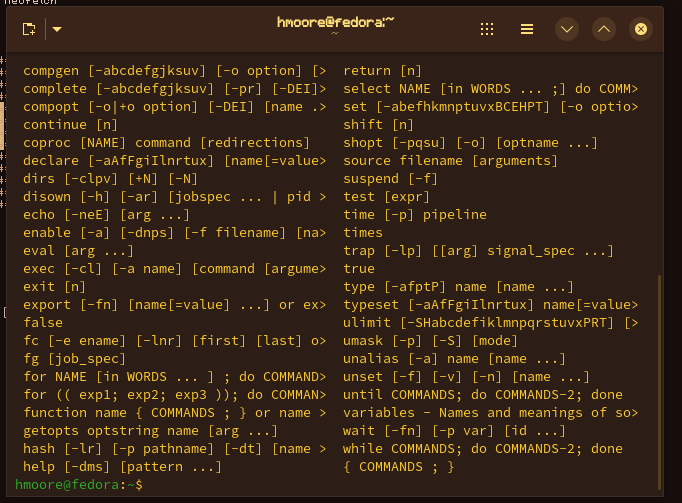This screenshot has height=503, width=682.
Task: Click the 'continue [n]' line
Action: pyautogui.click(x=70, y=125)
